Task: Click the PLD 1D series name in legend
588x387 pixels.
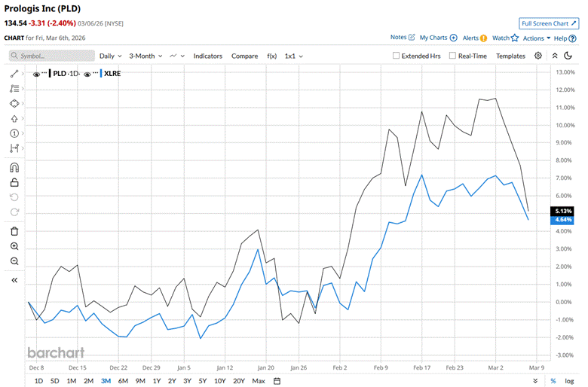Action: (66, 74)
